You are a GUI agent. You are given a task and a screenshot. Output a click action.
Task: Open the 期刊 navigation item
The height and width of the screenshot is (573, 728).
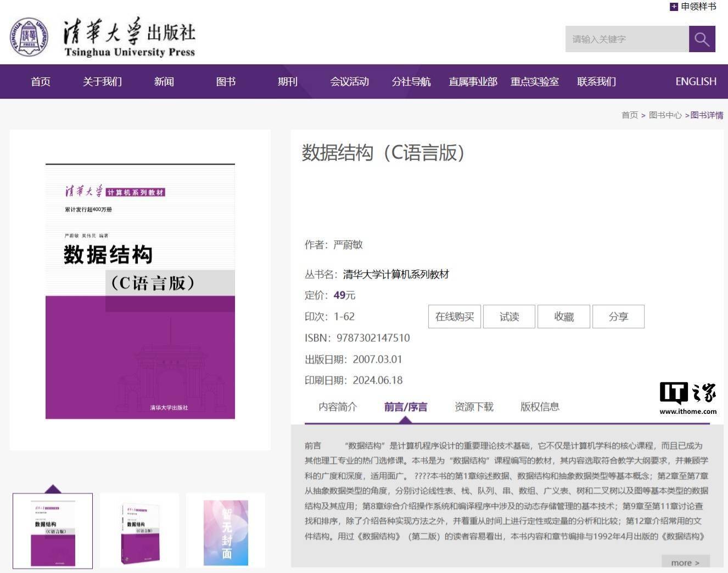(288, 81)
